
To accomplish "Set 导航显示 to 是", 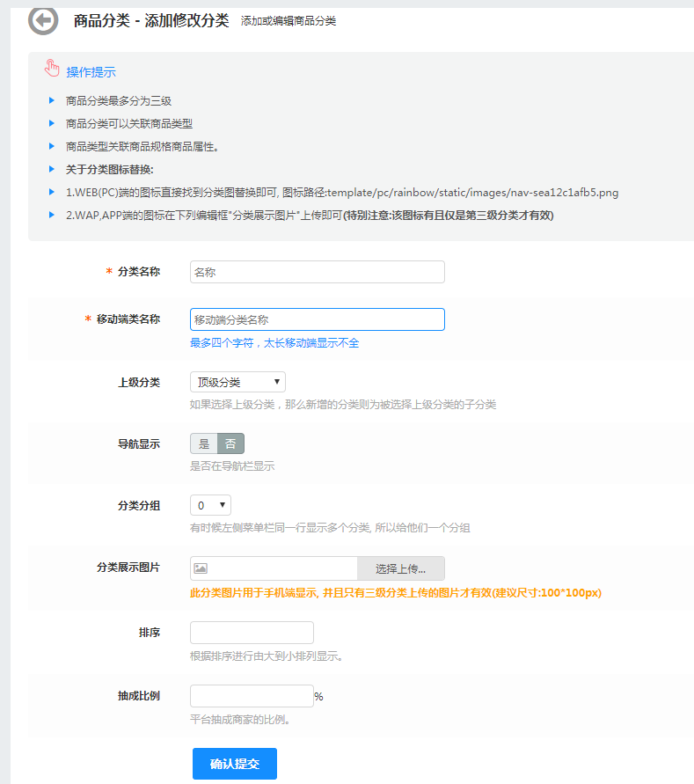I will click(x=204, y=443).
